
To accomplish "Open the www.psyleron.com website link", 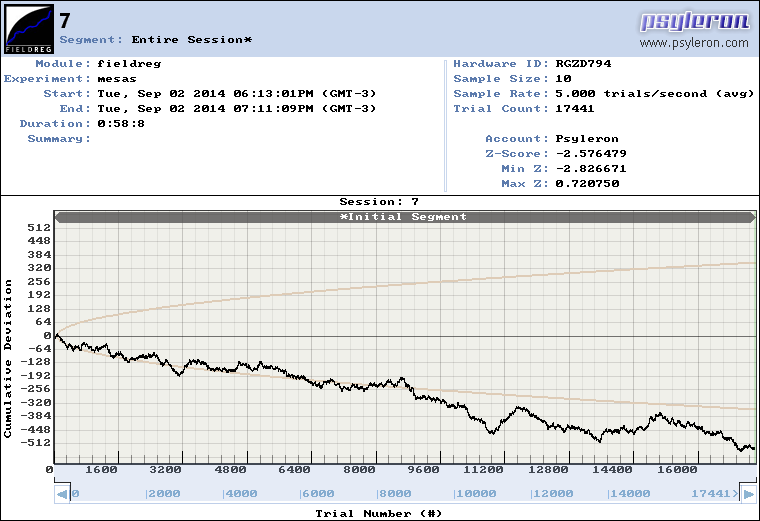I will tap(694, 43).
